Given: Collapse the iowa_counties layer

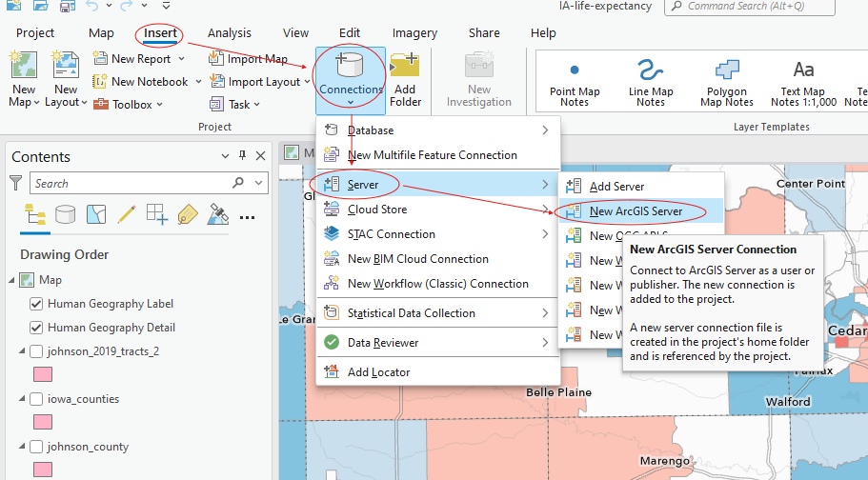Looking at the screenshot, I should click(22, 399).
